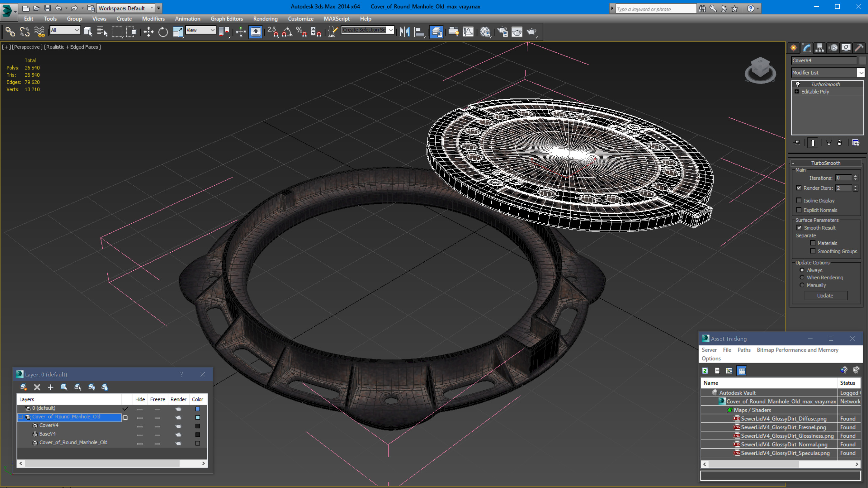Open the Modifiers menu
Screen dimensions: 868x488
pos(153,18)
